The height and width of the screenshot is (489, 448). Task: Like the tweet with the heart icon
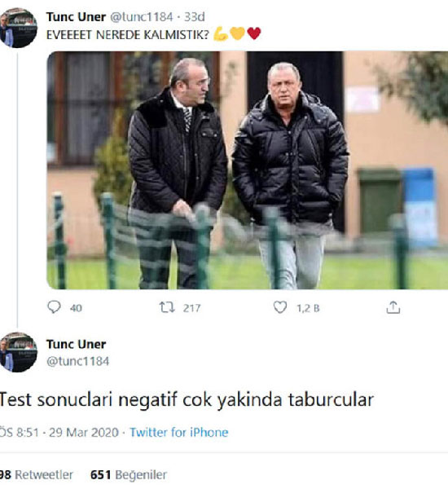coord(280,307)
